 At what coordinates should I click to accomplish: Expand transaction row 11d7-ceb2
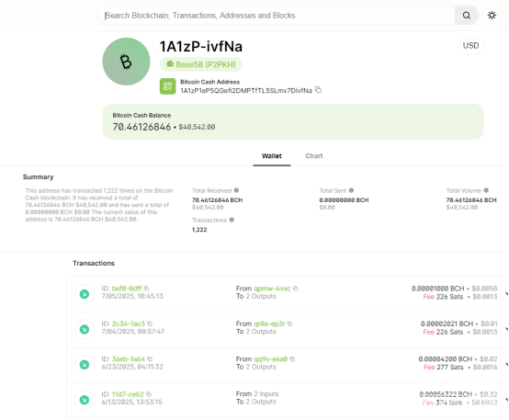[506, 400]
